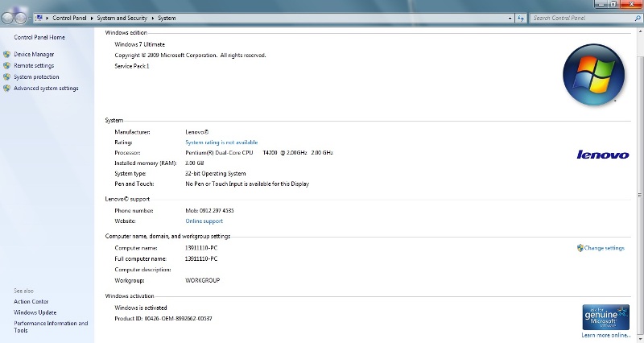Open Advanced system settings
Image resolution: width=644 pixels, height=343 pixels.
point(46,89)
